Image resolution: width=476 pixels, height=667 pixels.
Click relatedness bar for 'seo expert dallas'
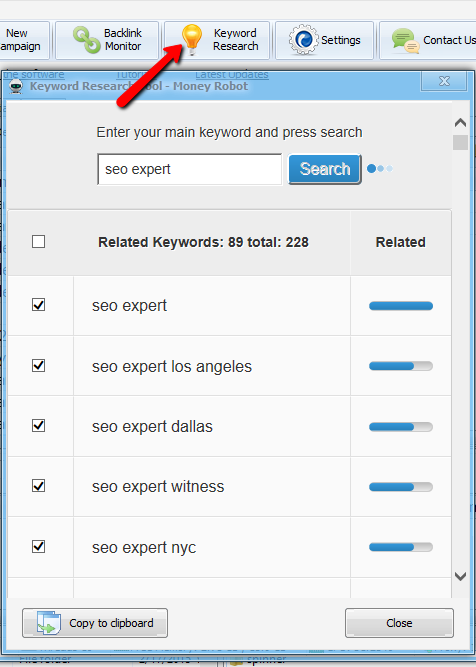click(x=401, y=427)
